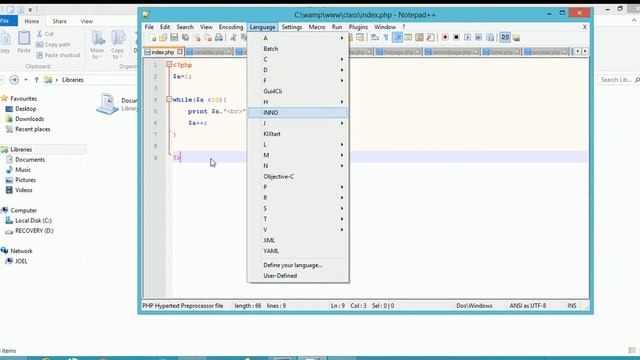Open the Encoding menu
This screenshot has height=360, width=640.
click(231, 27)
